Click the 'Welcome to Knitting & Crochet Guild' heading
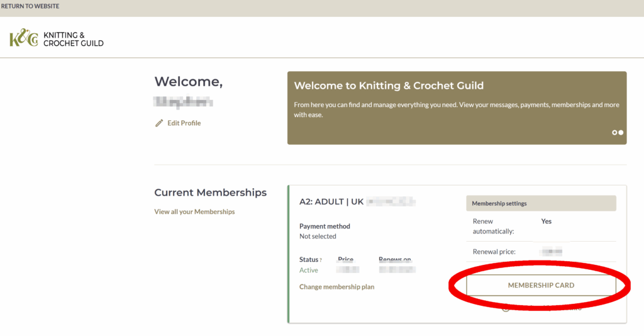Image resolution: width=644 pixels, height=336 pixels. click(389, 86)
